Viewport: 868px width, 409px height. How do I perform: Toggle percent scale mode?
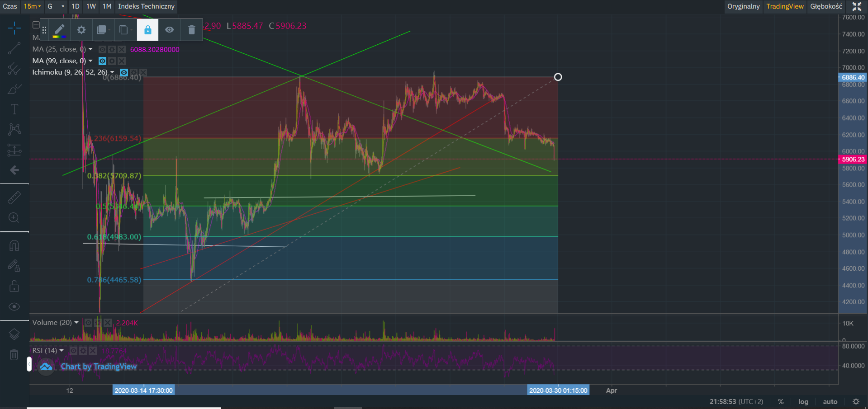pos(781,402)
